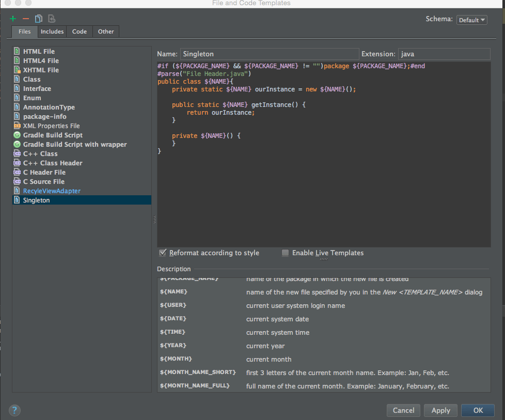Click the Name field containing Singleton

270,54
